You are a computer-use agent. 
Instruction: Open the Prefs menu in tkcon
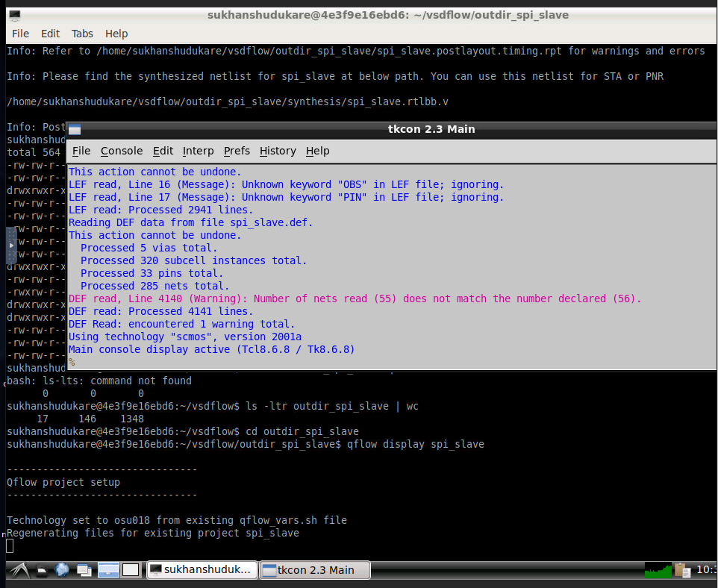pos(236,151)
